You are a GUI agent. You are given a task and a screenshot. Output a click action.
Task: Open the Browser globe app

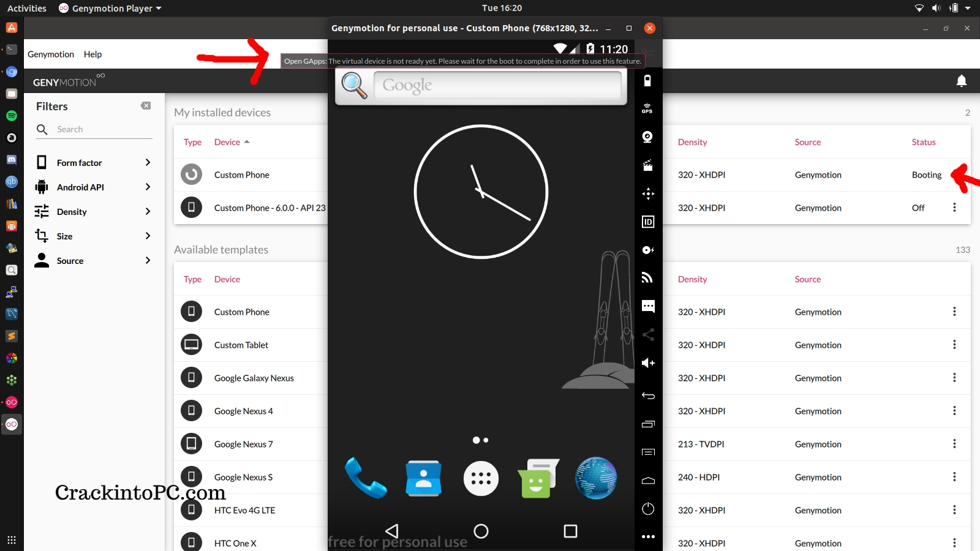[x=596, y=478]
